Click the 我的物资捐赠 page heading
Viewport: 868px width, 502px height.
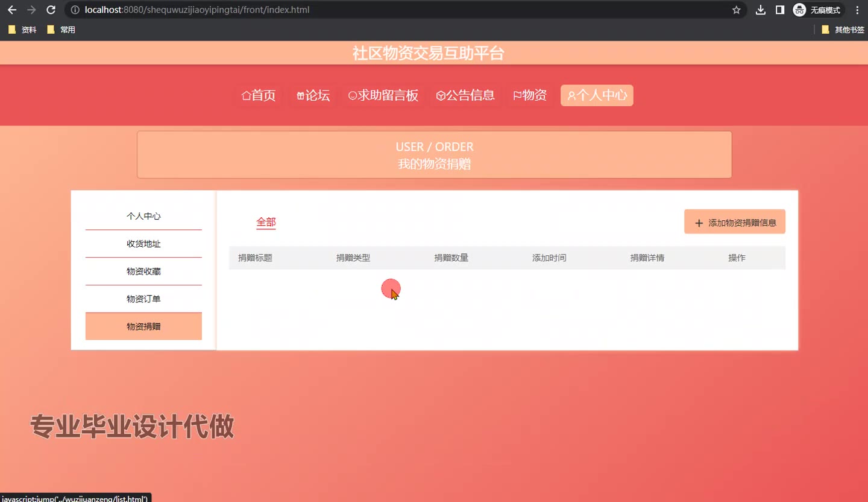pyautogui.click(x=434, y=164)
